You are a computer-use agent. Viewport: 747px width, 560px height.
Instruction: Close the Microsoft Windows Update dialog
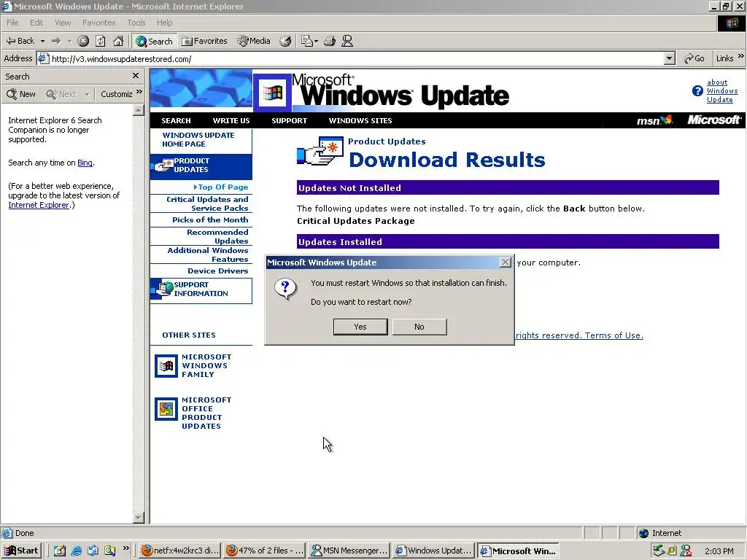(x=505, y=262)
